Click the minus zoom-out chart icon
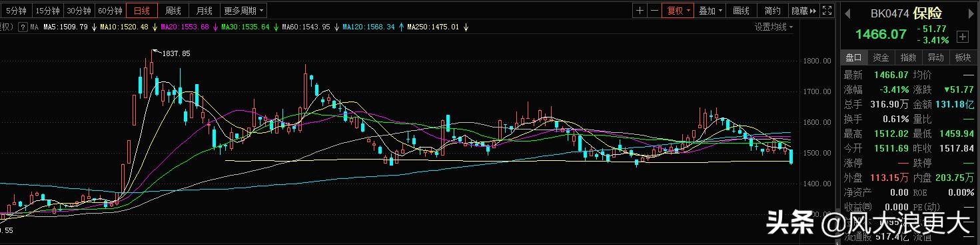 [654, 11]
